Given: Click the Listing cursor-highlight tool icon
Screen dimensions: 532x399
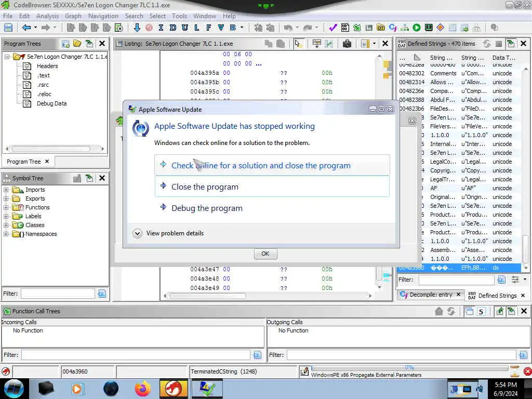Looking at the screenshot, I should tap(298, 44).
